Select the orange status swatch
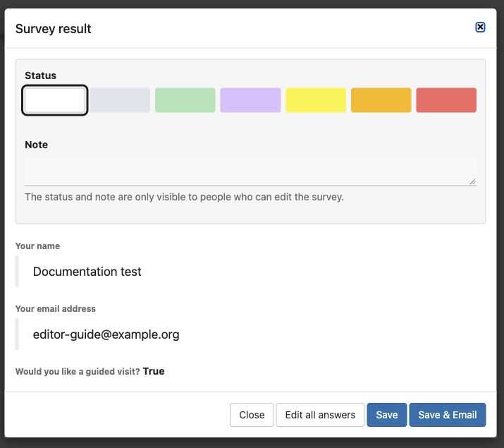 (x=381, y=100)
